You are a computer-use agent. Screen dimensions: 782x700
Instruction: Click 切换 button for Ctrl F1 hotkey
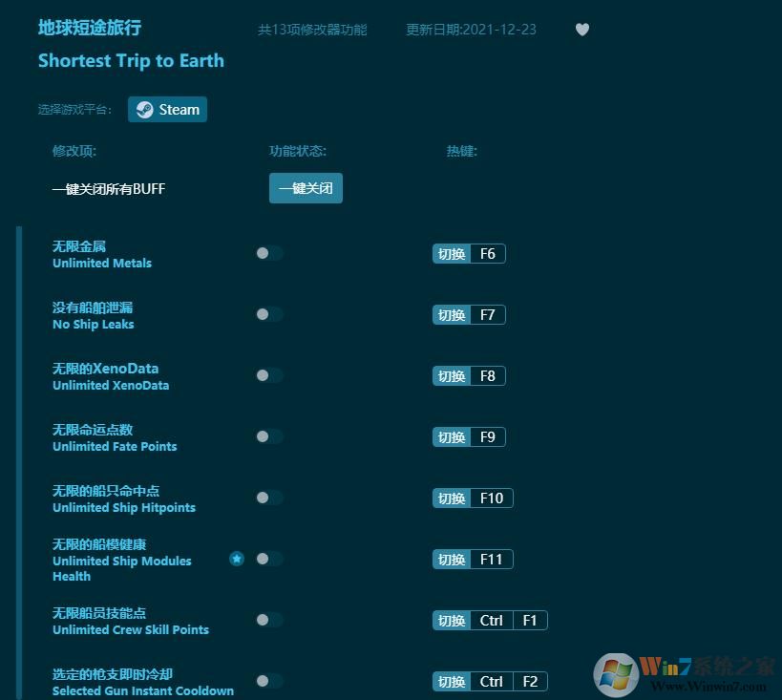point(452,621)
